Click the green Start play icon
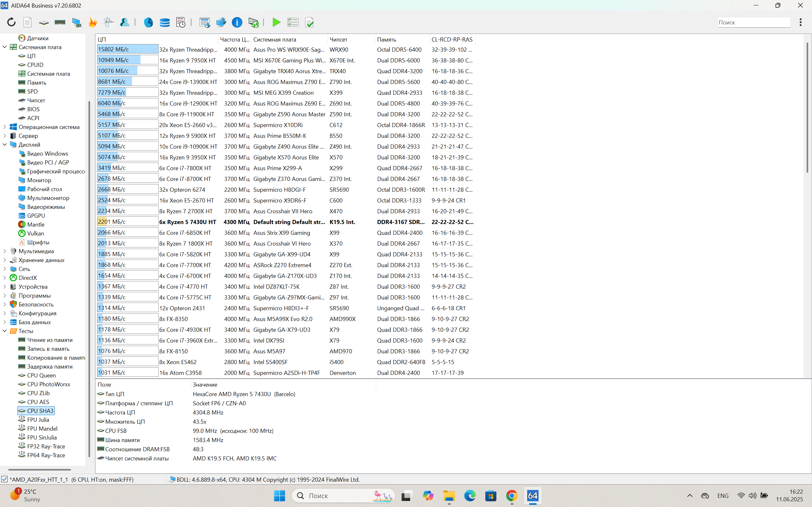This screenshot has width=812, height=507. (x=277, y=22)
